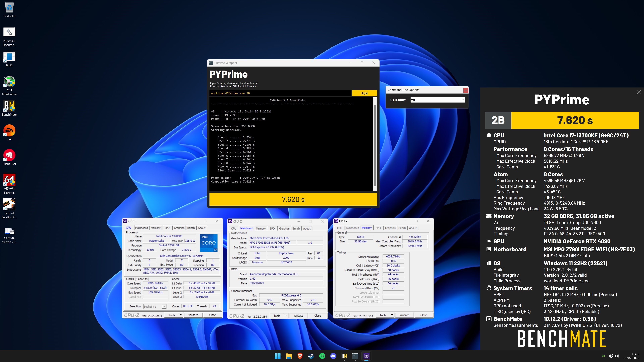Open CPU tab in middle CPU-Z window

point(233,229)
